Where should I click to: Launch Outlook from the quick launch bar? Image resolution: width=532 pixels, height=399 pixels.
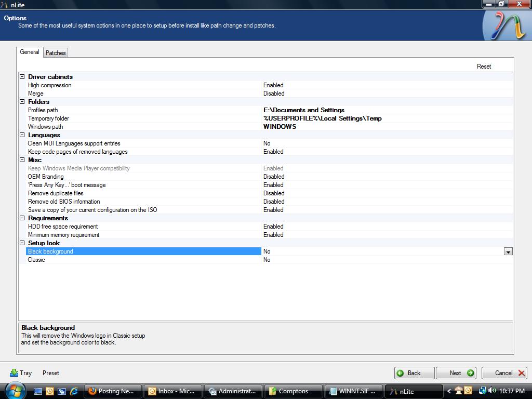click(x=50, y=391)
